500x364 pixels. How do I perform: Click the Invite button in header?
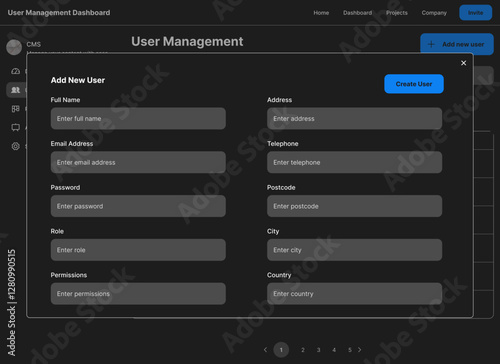point(475,13)
